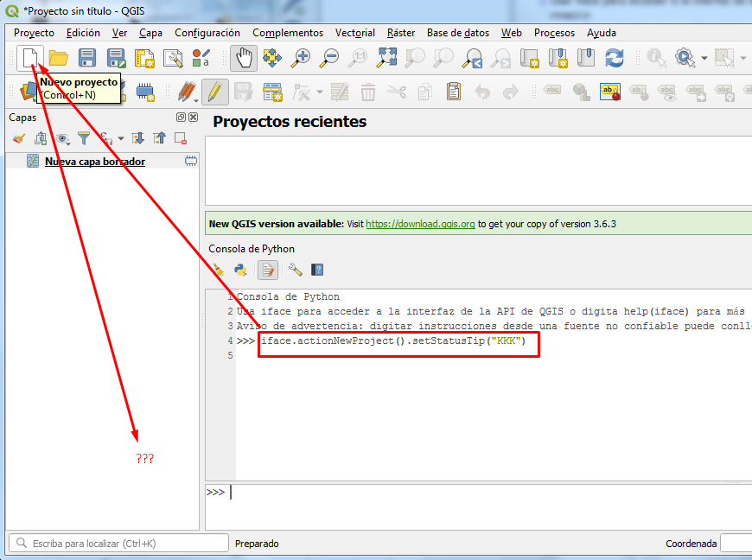Open the Proyecto menu
The width and height of the screenshot is (752, 560).
[x=34, y=33]
